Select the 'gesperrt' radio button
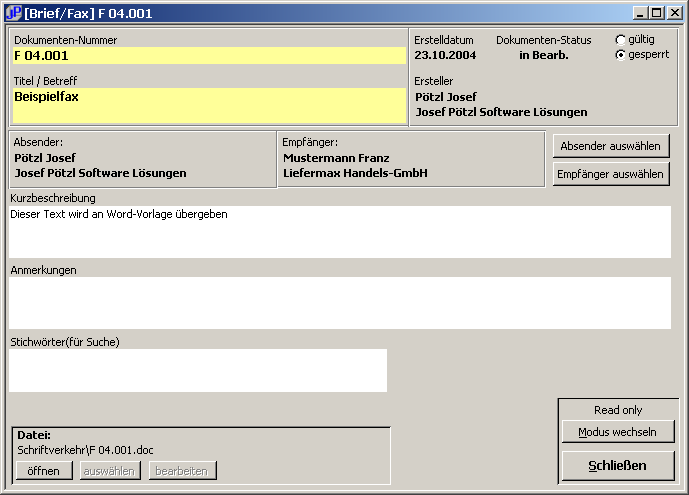Viewport: 689px width, 495px height. coord(621,54)
